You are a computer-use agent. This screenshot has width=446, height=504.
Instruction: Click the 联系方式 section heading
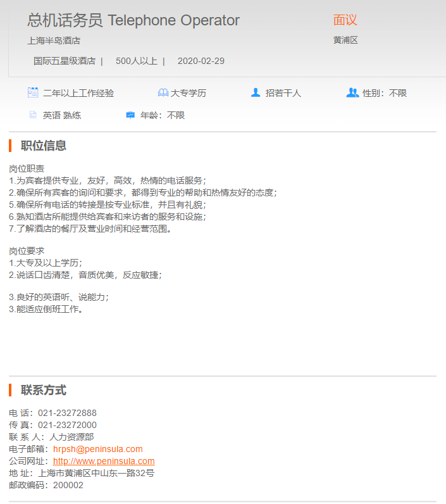(x=44, y=390)
